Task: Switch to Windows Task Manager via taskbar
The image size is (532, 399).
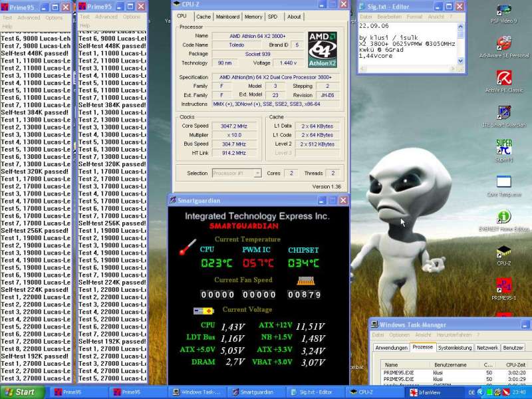Action: [x=196, y=392]
